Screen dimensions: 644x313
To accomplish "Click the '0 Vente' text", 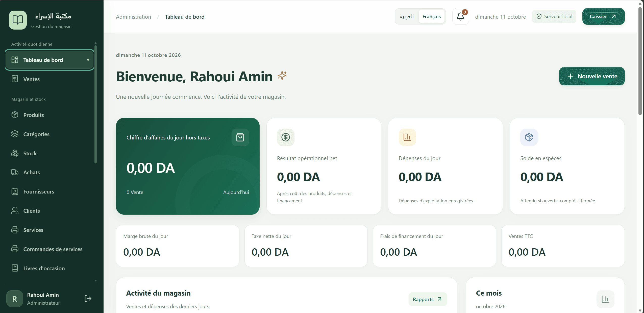I will tap(135, 192).
